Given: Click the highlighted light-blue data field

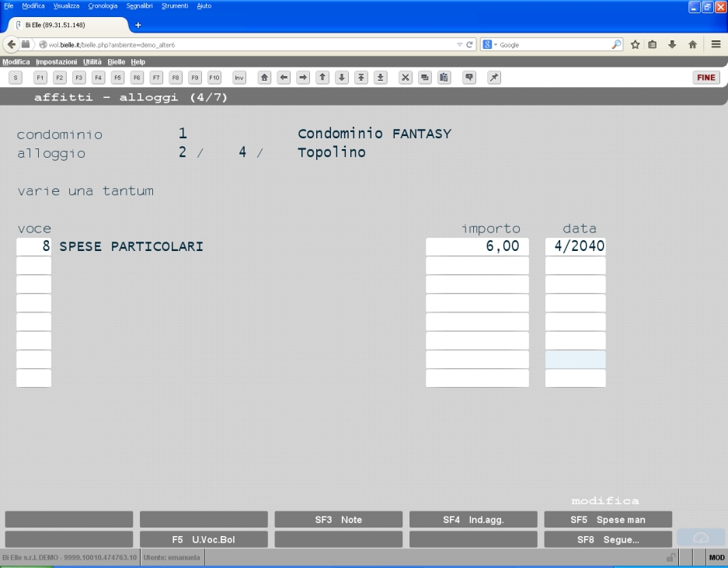Looking at the screenshot, I should [575, 360].
